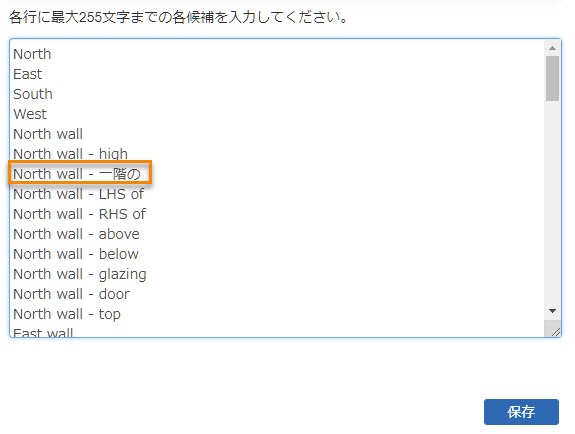Click the 保存 save button
This screenshot has height=434, width=575.
[521, 412]
